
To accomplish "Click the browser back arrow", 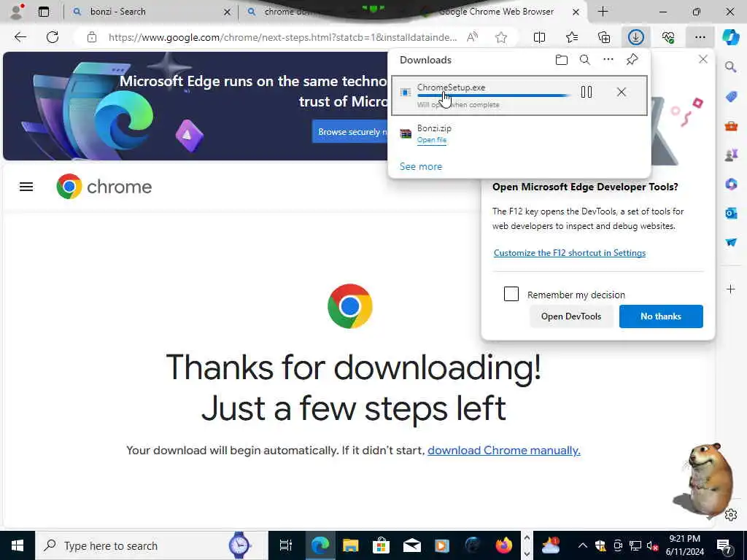I will 20,37.
